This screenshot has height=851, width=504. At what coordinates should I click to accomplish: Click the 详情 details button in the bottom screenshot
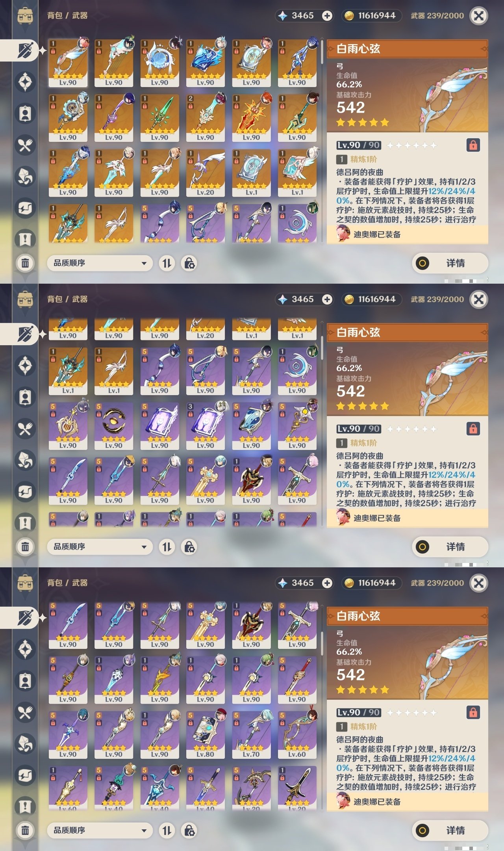(450, 830)
